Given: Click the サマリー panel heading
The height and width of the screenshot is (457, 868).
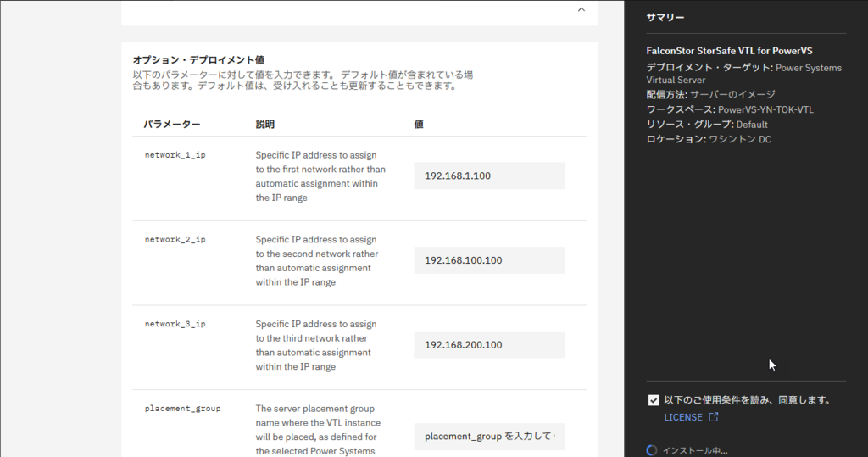Looking at the screenshot, I should coord(665,17).
